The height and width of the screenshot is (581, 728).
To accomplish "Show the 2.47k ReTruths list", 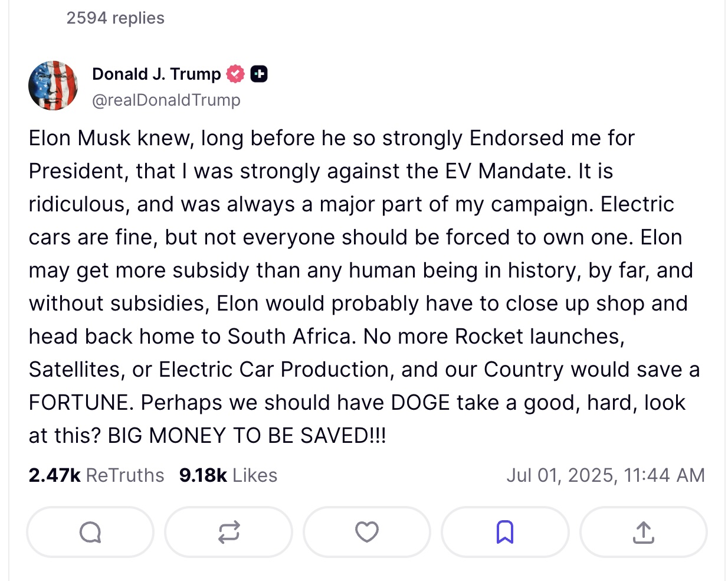I will [x=96, y=475].
